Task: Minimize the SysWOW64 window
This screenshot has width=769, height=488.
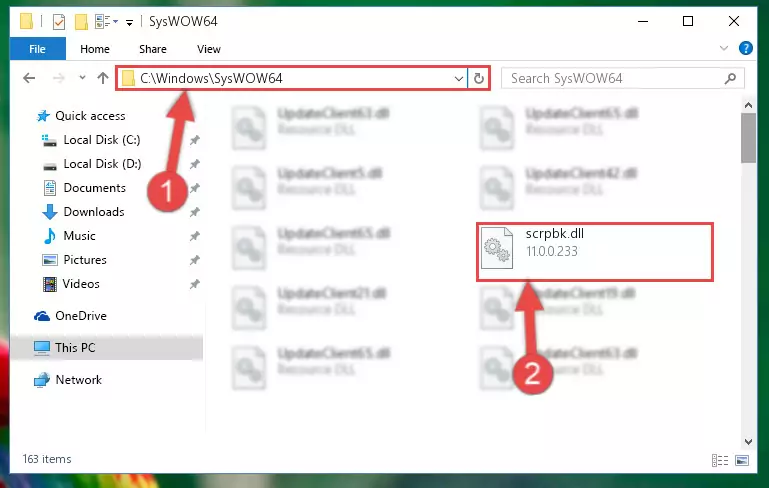Action: pyautogui.click(x=643, y=22)
